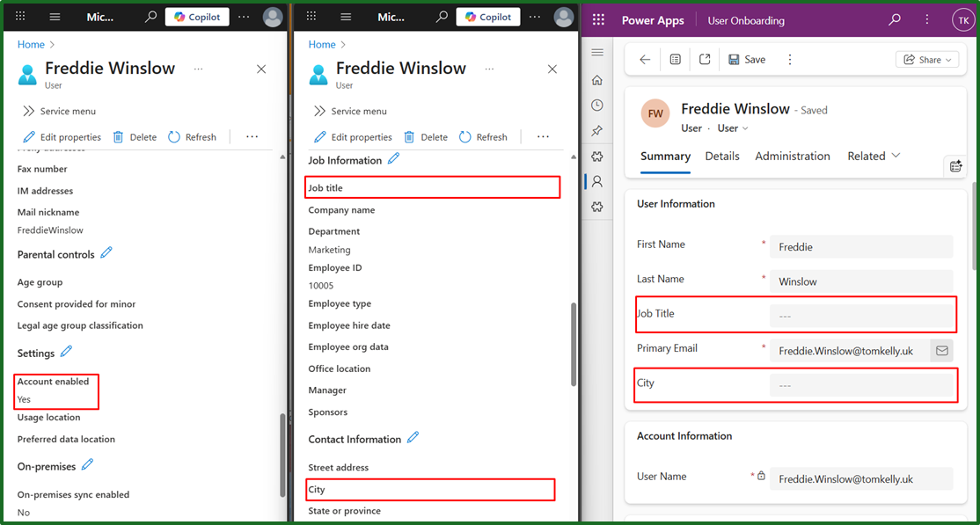
Task: Click the email icon beside Primary Email
Action: tap(941, 351)
